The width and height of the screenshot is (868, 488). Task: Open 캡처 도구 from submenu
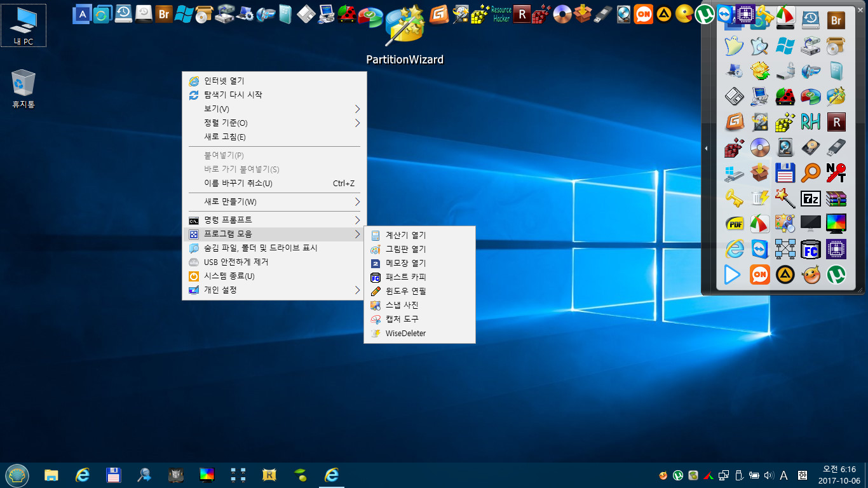(x=419, y=319)
